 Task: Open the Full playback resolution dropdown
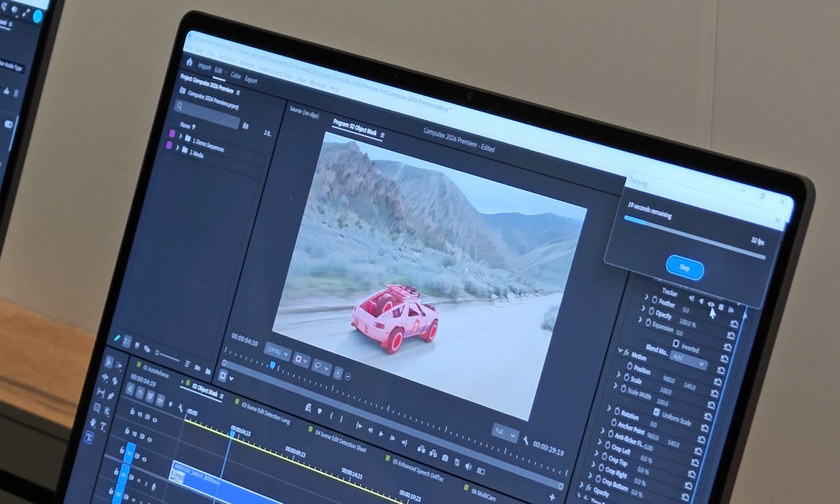505,433
